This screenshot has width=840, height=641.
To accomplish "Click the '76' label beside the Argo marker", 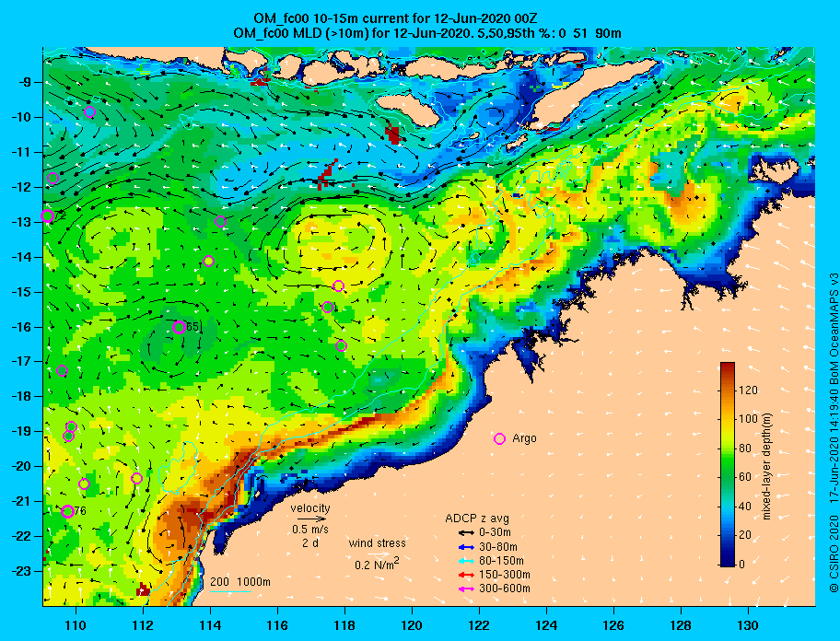I will (80, 511).
